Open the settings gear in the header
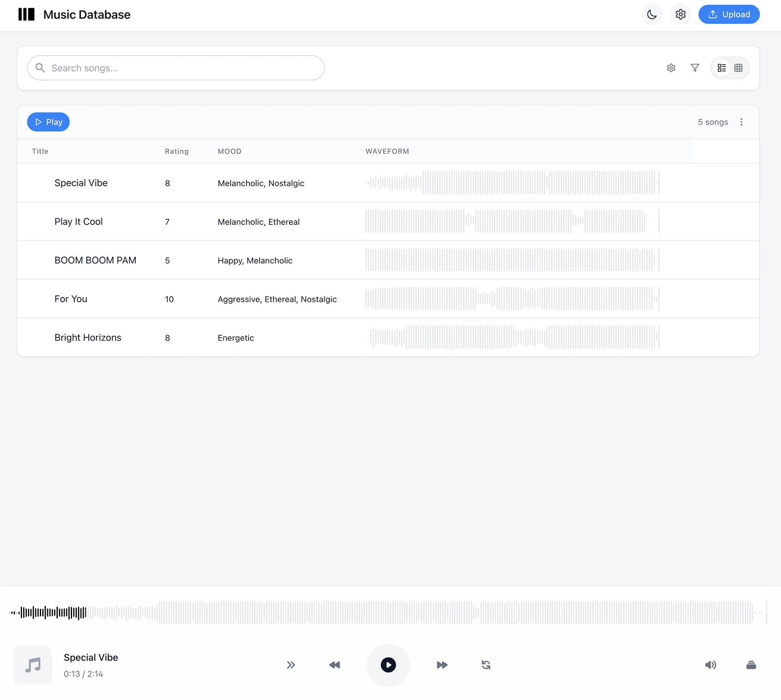The image size is (781, 700). (680, 14)
